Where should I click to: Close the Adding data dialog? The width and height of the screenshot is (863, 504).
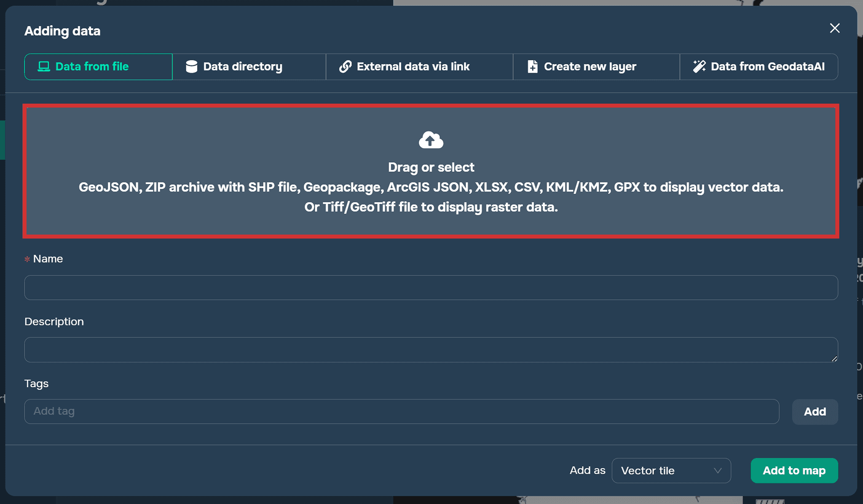click(834, 28)
